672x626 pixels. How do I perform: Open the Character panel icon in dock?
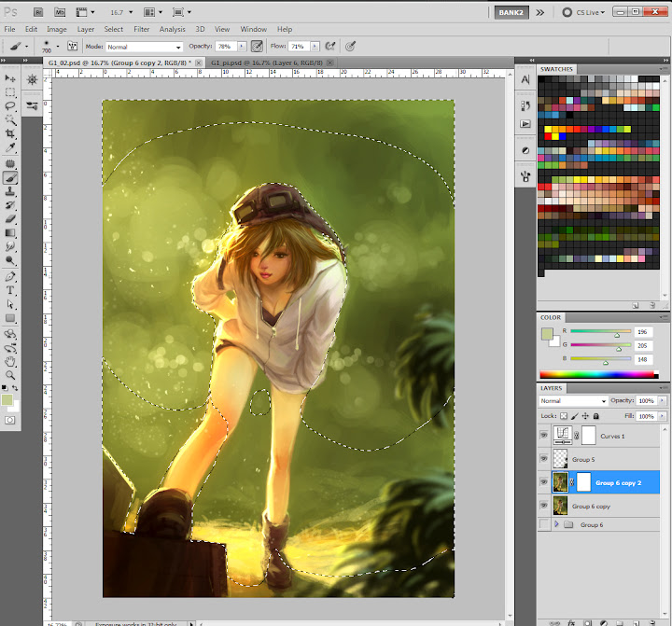pyautogui.click(x=525, y=79)
